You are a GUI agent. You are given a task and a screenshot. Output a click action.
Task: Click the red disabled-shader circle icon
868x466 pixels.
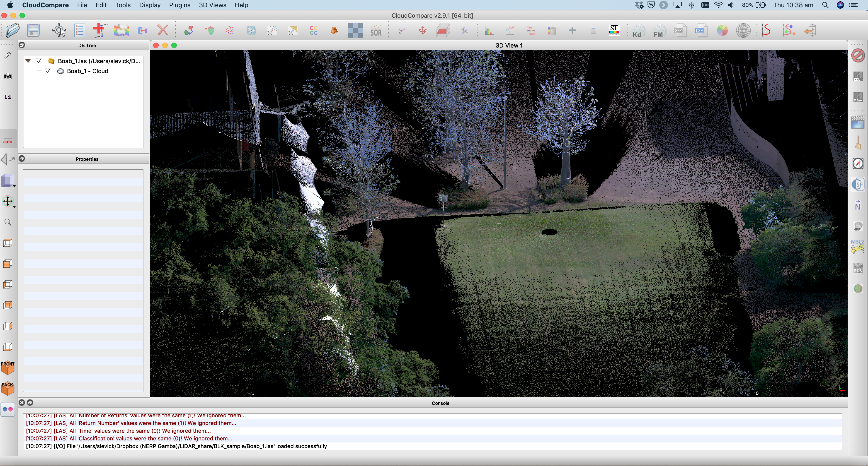[x=858, y=55]
